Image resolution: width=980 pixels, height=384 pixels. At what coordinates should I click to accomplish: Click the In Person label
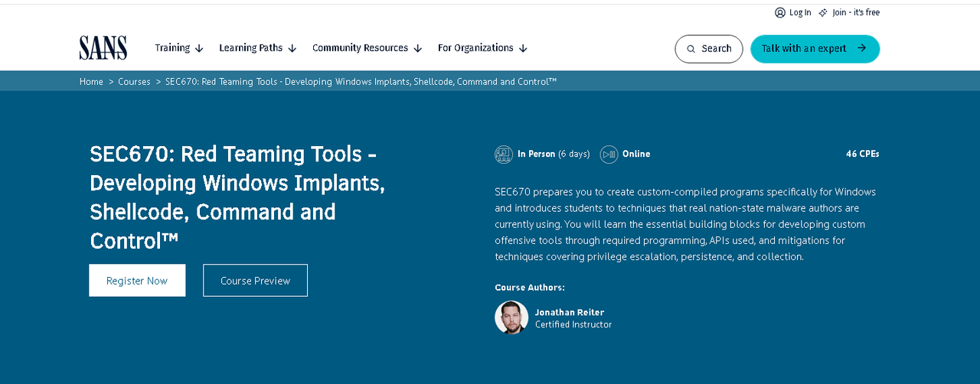536,154
